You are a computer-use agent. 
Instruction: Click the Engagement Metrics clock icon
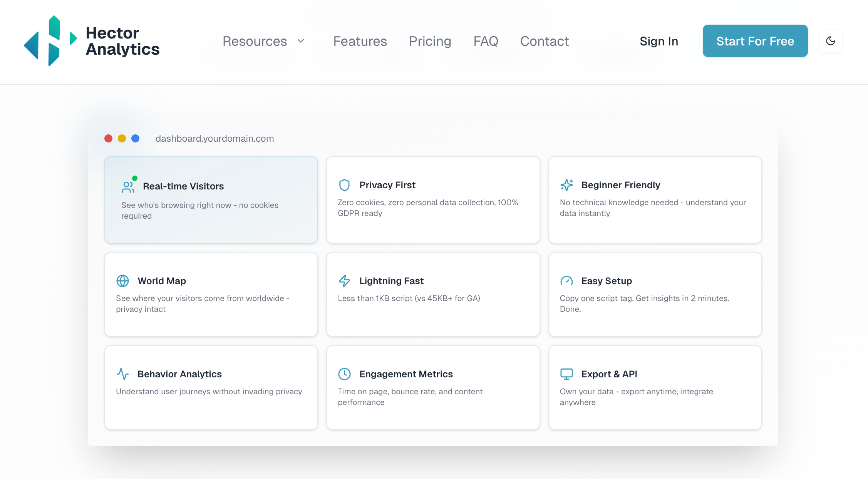(x=344, y=374)
